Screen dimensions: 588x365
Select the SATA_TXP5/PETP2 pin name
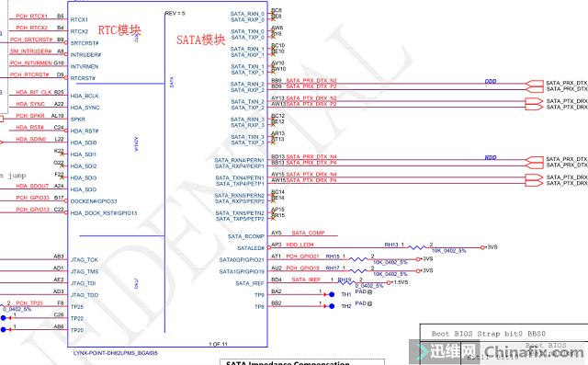click(x=240, y=219)
